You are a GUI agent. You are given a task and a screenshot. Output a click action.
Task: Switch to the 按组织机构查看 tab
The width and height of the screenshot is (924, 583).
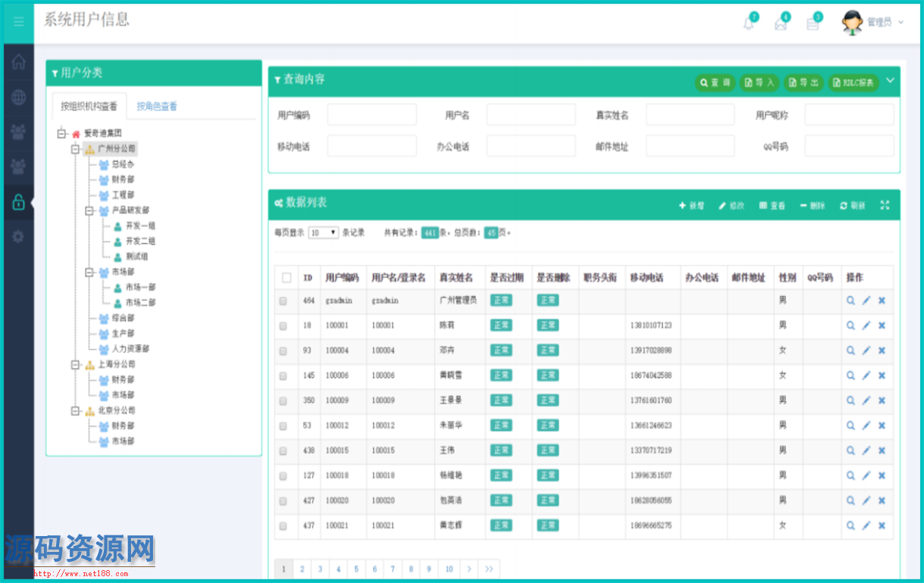click(89, 107)
